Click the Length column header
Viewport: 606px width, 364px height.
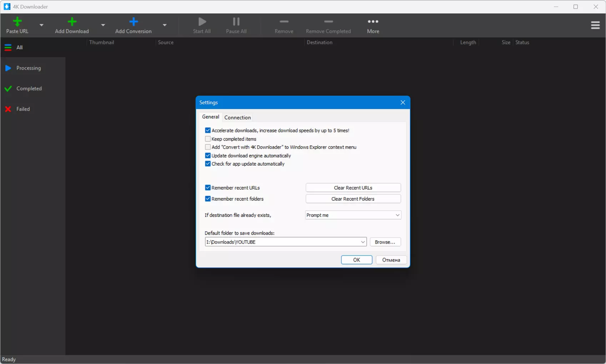[468, 42]
